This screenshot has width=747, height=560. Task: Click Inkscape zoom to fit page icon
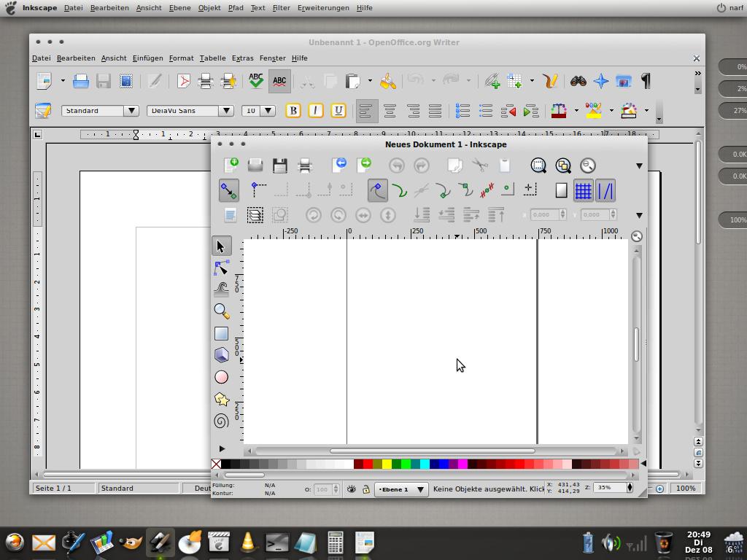click(x=588, y=166)
